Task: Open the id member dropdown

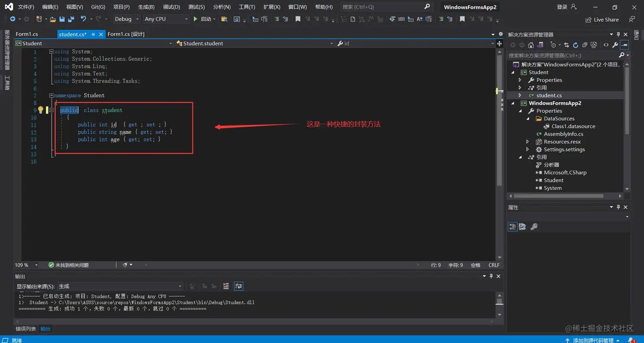Action: click(x=416, y=43)
